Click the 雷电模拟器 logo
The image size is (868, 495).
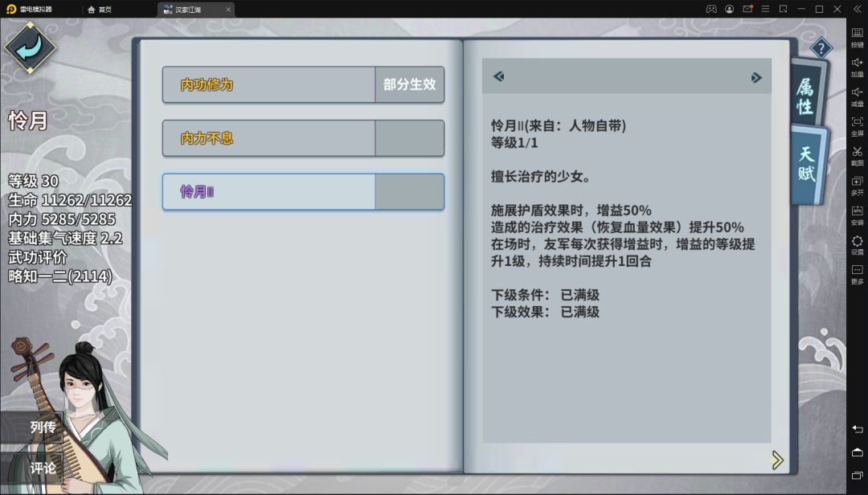pos(30,9)
